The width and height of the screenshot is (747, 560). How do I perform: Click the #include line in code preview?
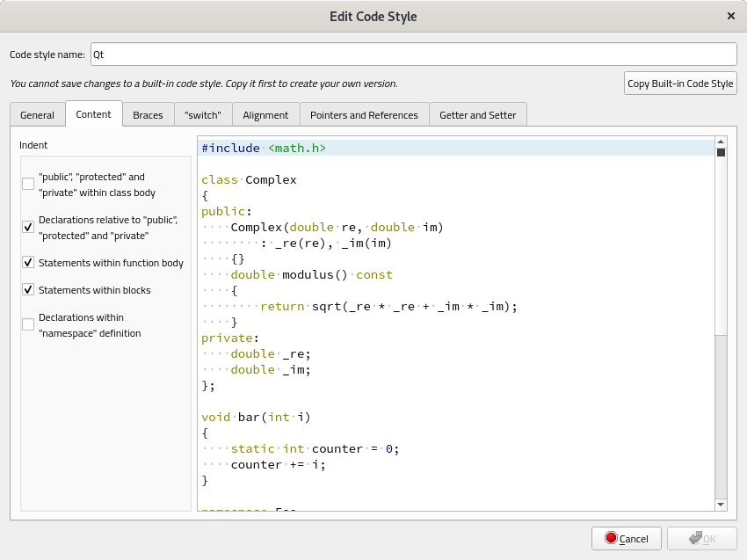click(264, 148)
